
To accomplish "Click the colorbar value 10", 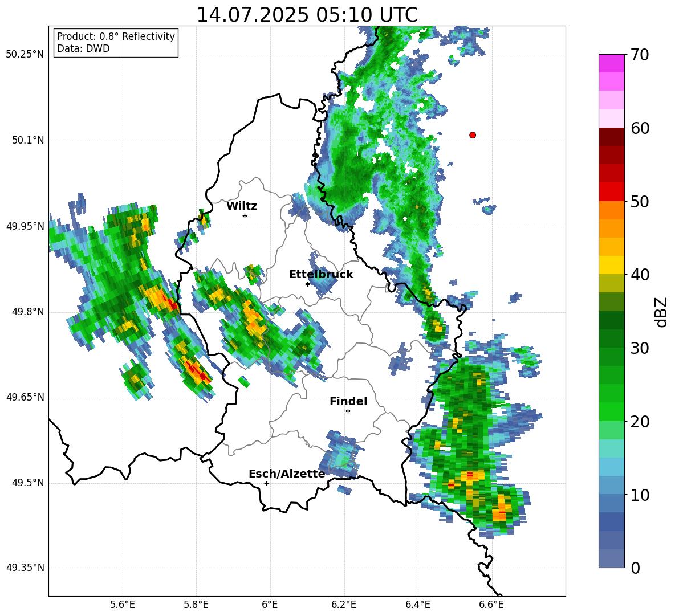I will point(640,495).
